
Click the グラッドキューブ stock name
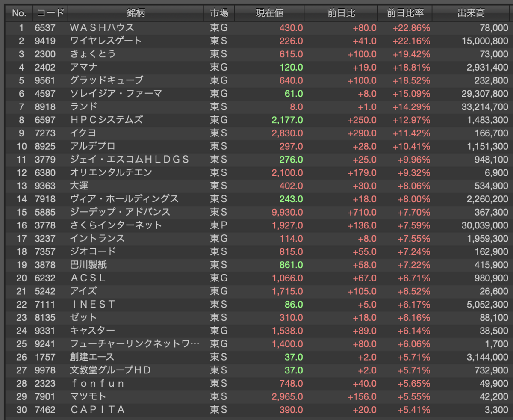tap(106, 80)
